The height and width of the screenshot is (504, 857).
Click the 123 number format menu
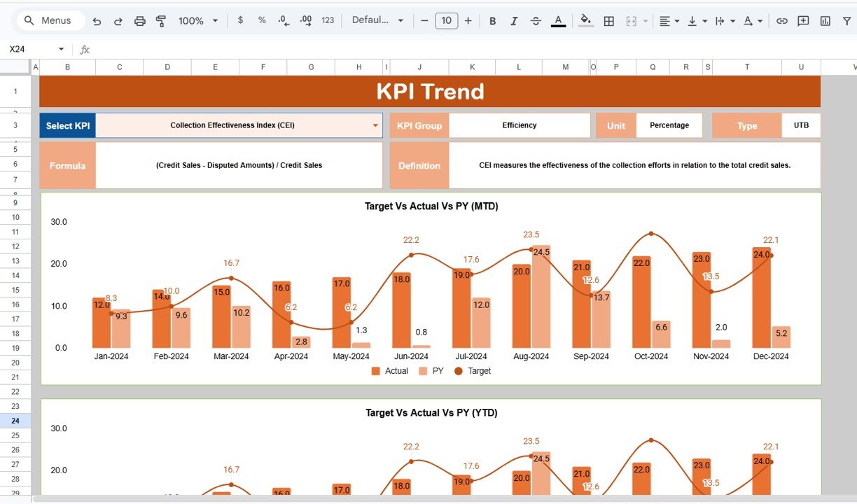[327, 20]
